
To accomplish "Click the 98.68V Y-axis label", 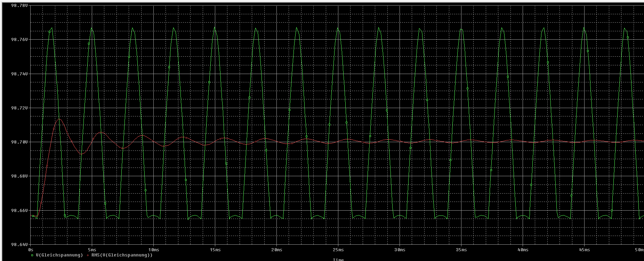I will tap(19, 176).
